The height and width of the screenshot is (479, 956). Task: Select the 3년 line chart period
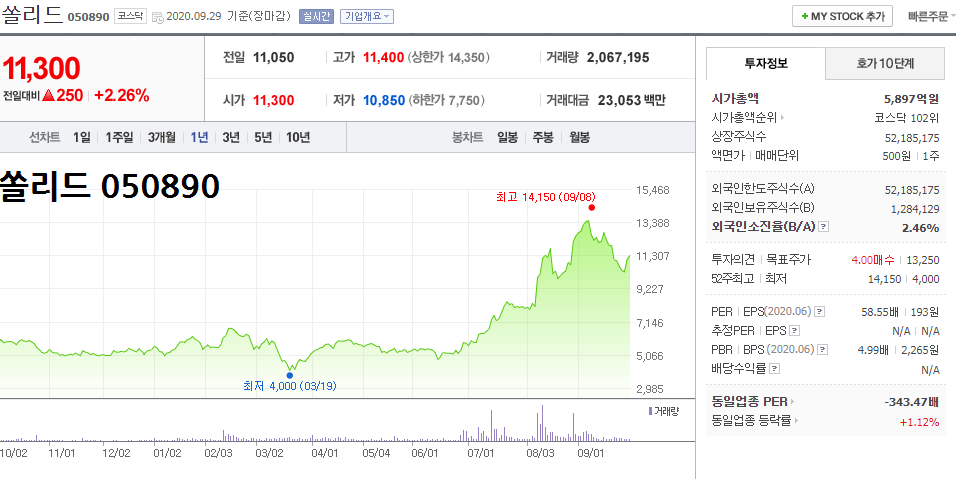pyautogui.click(x=231, y=137)
